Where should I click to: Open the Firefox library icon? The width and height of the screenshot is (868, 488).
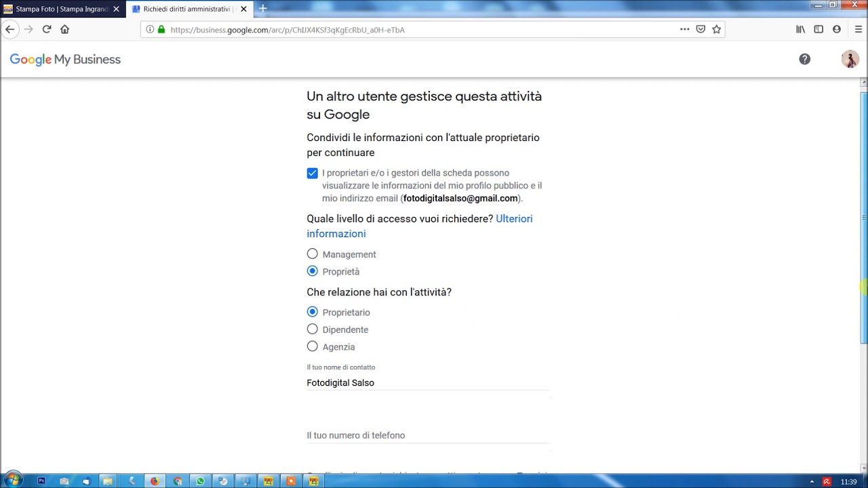coord(801,29)
